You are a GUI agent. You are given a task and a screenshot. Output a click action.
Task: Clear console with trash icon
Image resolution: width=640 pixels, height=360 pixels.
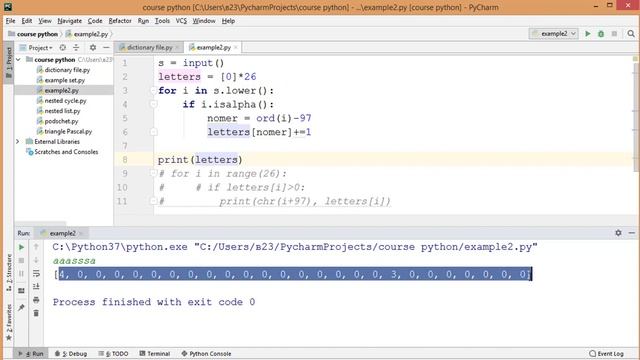36,313
